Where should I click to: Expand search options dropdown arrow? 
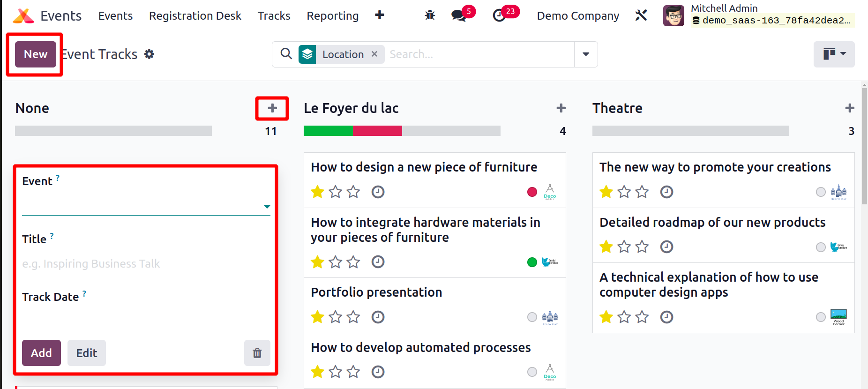click(586, 54)
